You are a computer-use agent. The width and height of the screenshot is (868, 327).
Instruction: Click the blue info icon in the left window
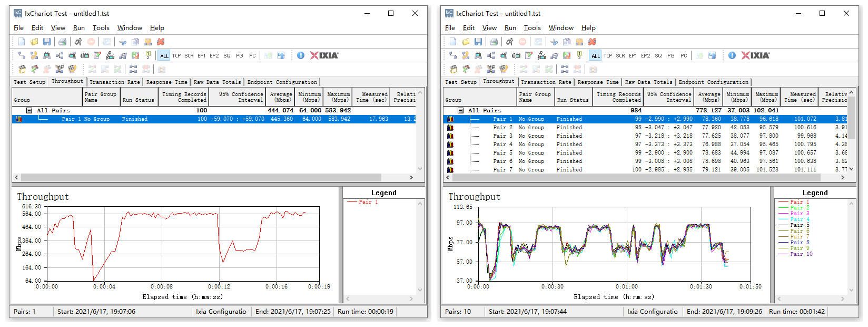(x=301, y=55)
